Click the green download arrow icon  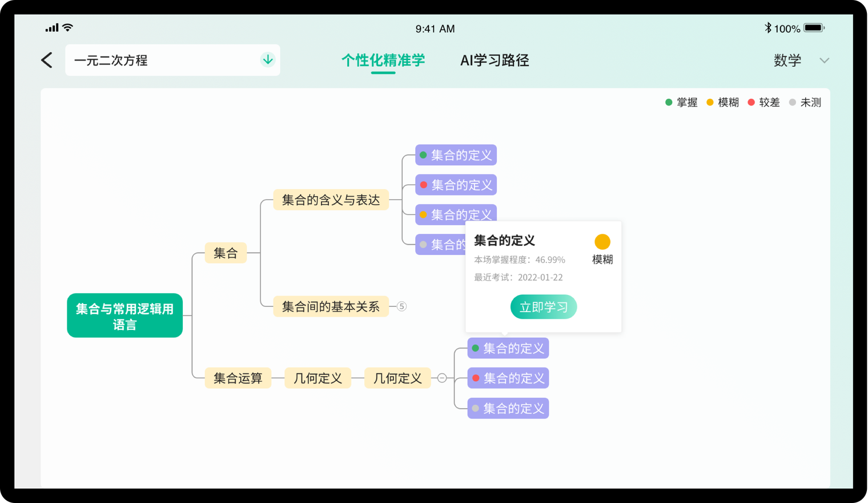(267, 60)
